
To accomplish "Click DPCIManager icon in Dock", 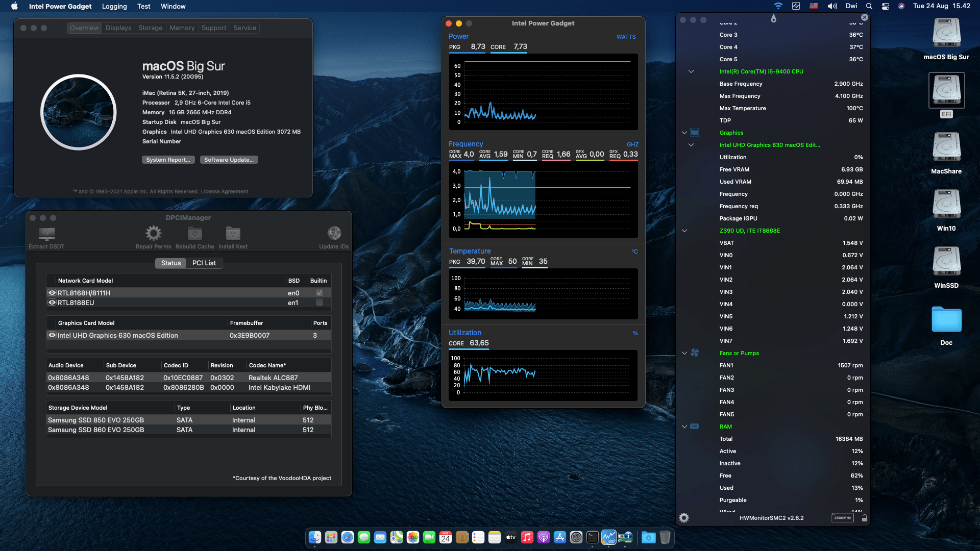I will (625, 537).
